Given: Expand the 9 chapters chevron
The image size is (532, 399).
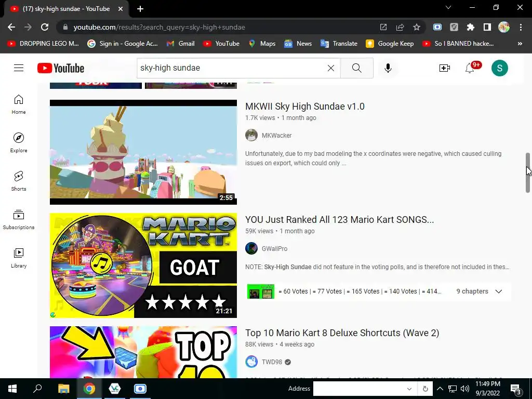Looking at the screenshot, I should click(x=498, y=291).
